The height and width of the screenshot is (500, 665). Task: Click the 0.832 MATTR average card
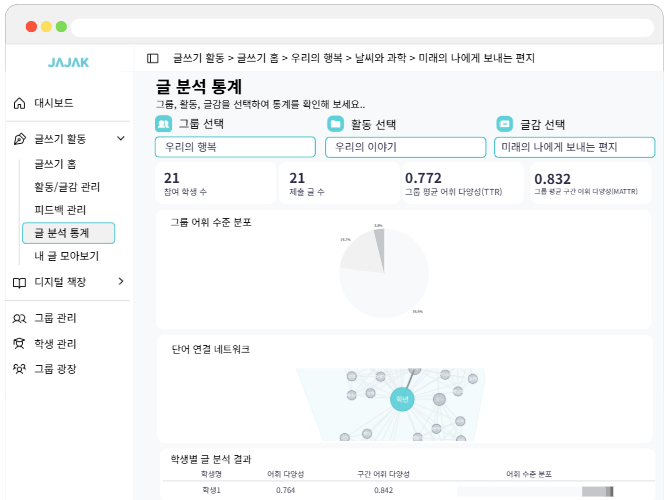click(x=591, y=183)
